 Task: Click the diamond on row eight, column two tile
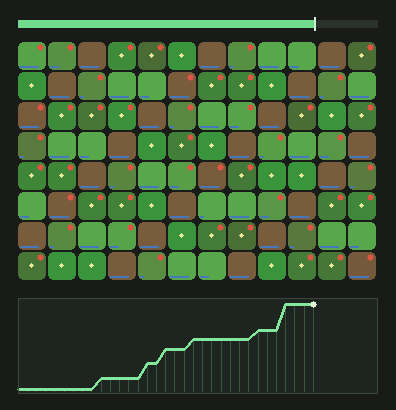[x=62, y=266]
